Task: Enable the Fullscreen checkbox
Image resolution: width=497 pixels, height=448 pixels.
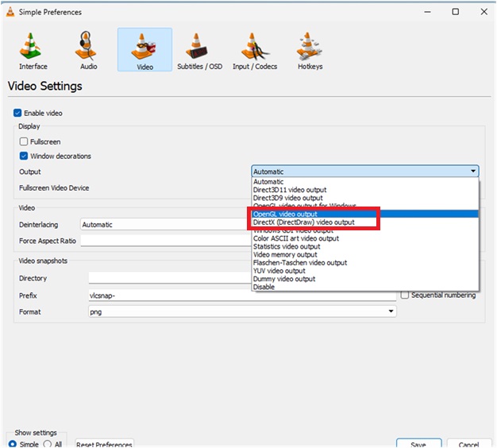Action: [24, 141]
